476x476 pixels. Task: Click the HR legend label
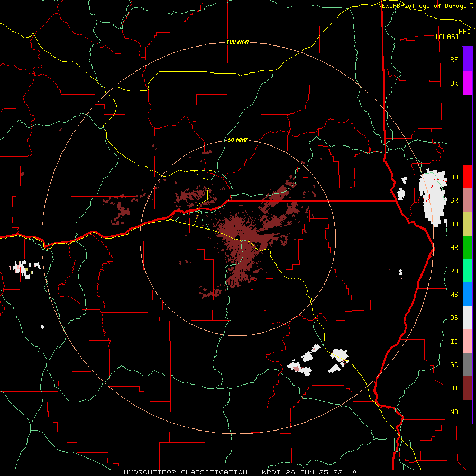pyautogui.click(x=454, y=248)
